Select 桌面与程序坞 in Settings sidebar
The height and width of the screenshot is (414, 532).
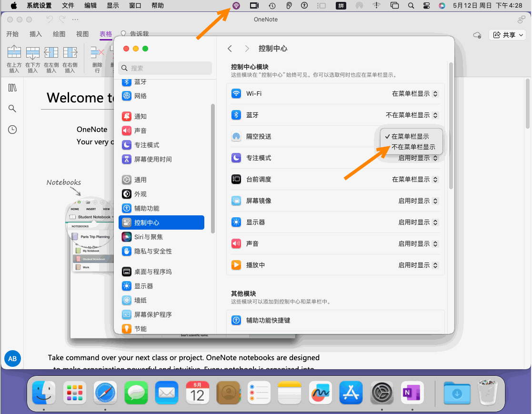click(x=161, y=272)
